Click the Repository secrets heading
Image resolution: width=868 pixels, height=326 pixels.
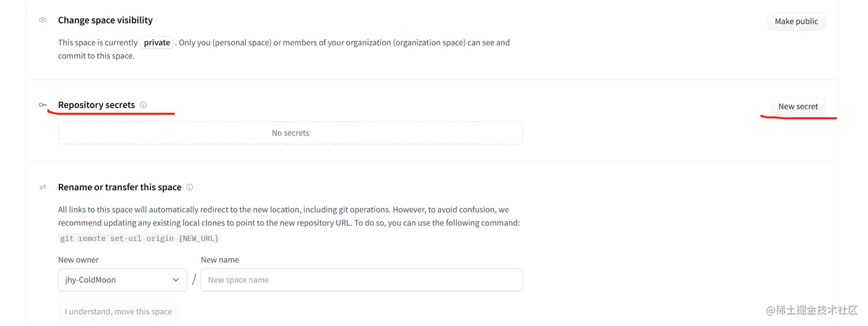point(96,105)
